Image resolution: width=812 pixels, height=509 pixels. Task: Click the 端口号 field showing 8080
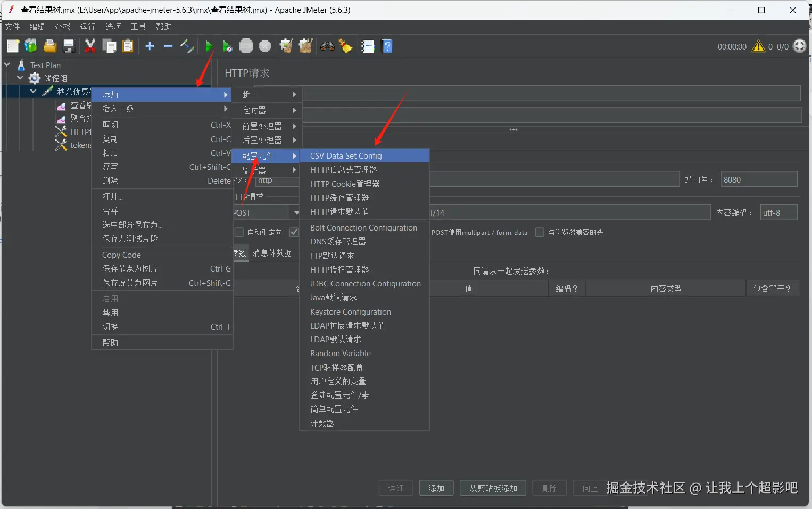click(759, 179)
